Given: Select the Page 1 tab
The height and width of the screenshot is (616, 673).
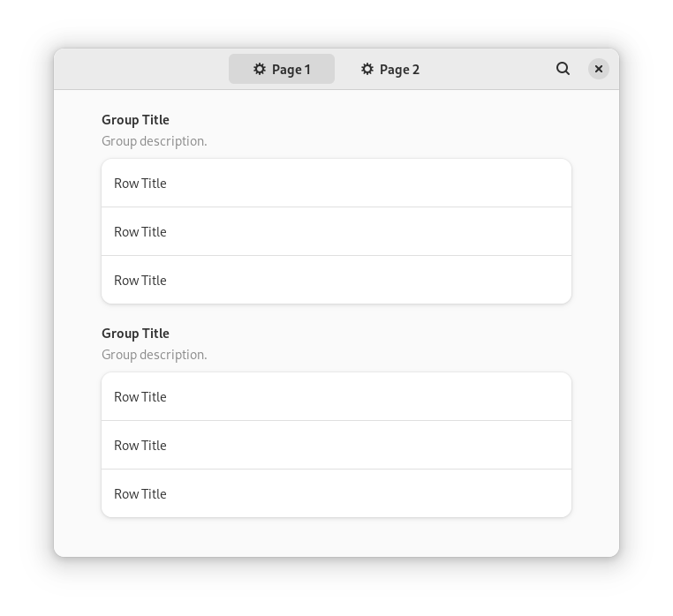Looking at the screenshot, I should click(x=282, y=69).
